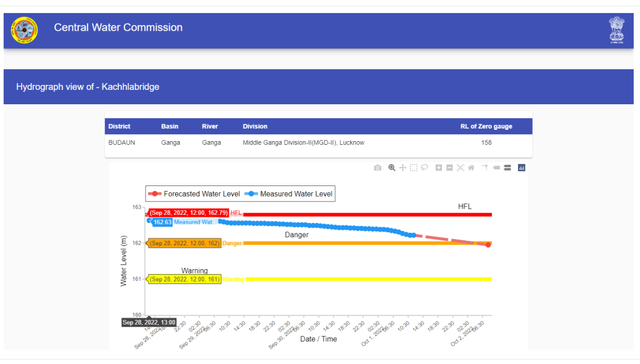Click the red forecast endpoint marker
The height and width of the screenshot is (364, 640).
pyautogui.click(x=488, y=245)
